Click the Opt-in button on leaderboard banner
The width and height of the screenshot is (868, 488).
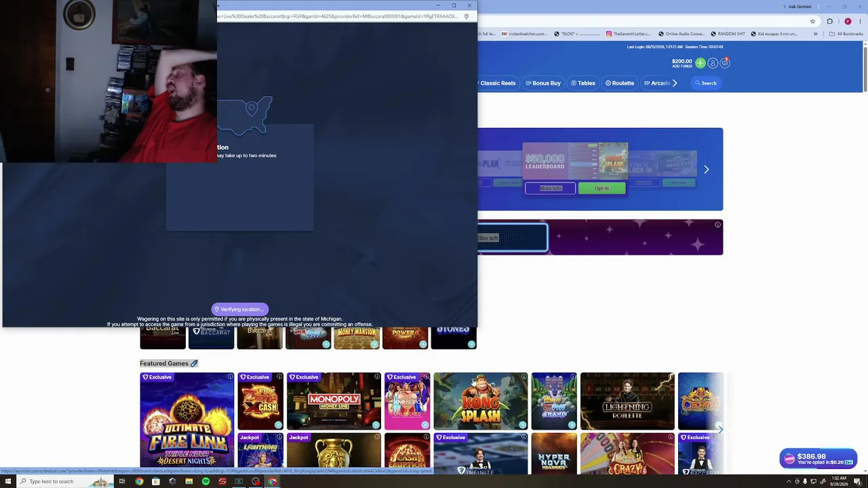point(601,188)
